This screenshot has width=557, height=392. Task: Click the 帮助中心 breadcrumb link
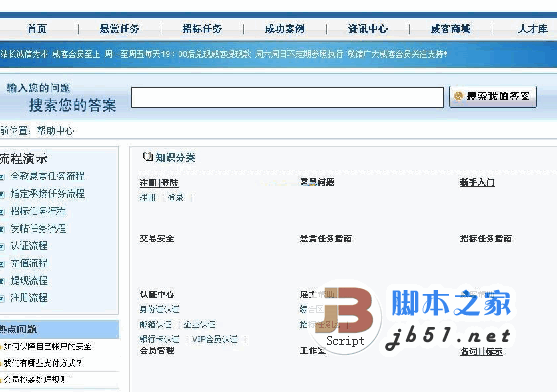pyautogui.click(x=55, y=131)
